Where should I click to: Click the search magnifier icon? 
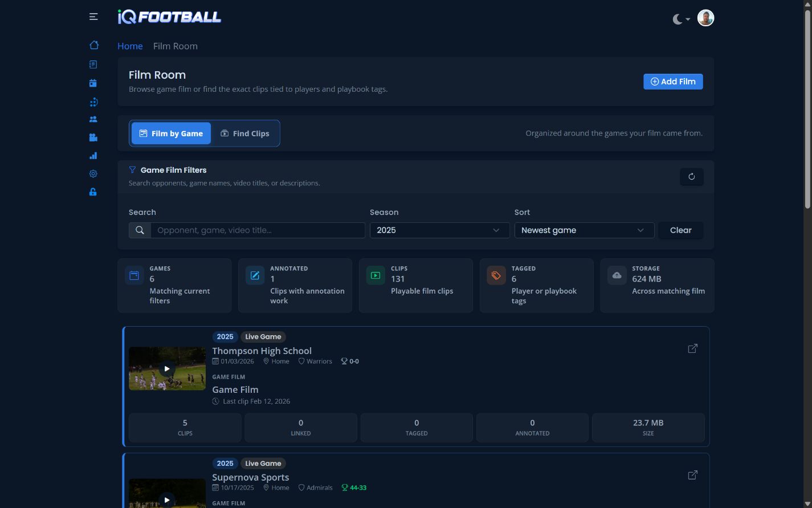click(140, 230)
